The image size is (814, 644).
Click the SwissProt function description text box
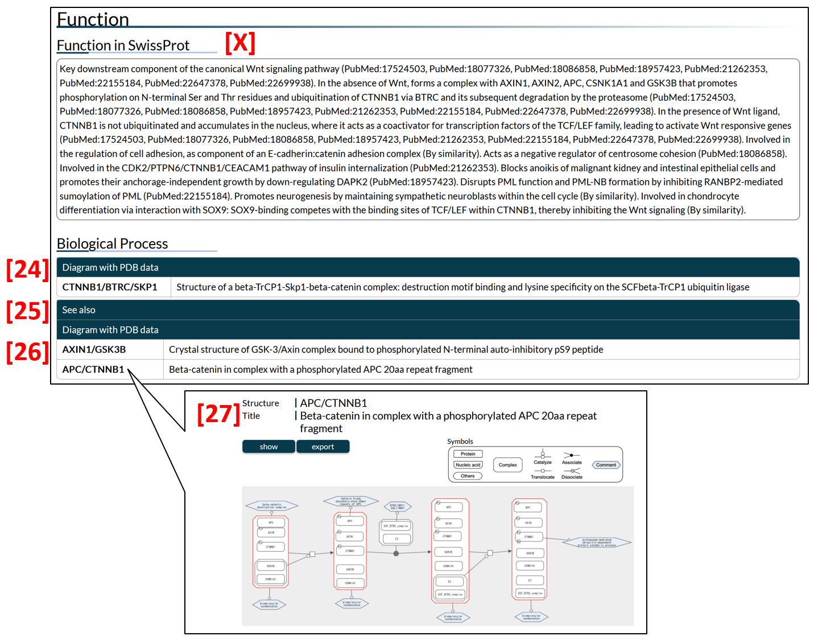(x=428, y=139)
